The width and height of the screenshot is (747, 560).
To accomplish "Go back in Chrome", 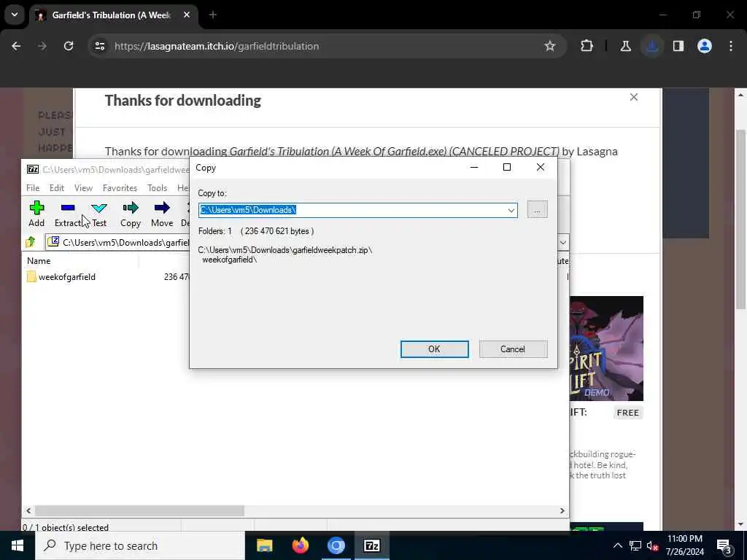I will coord(16,46).
